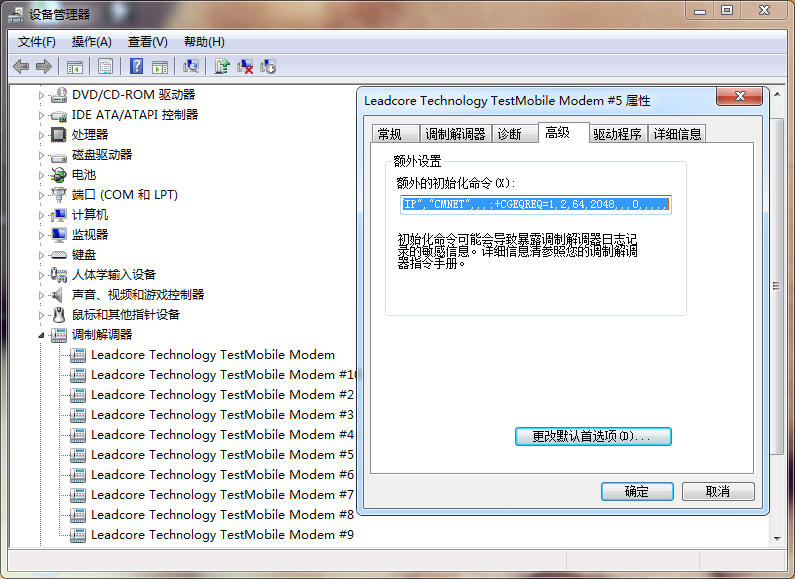Click the 人体学输入设备 icon
Image resolution: width=795 pixels, height=579 pixels.
pos(59,275)
